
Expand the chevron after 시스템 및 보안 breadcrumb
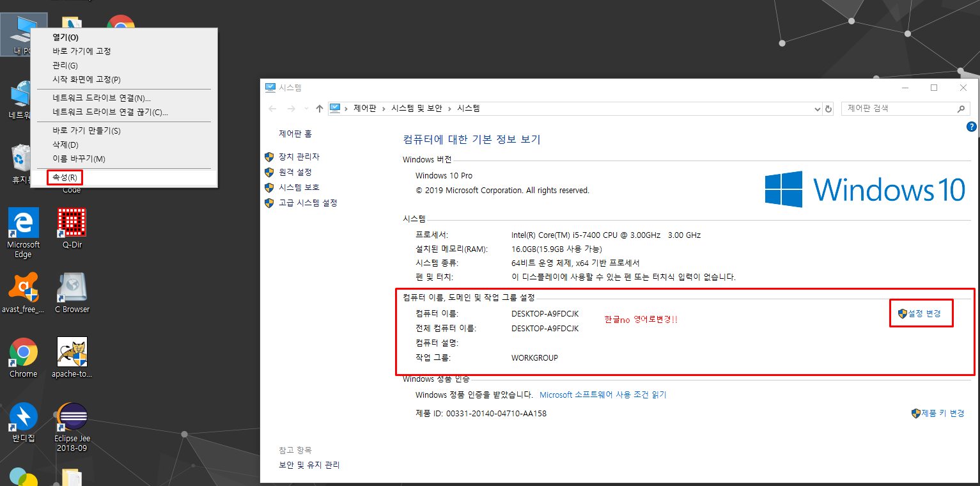[x=449, y=109]
